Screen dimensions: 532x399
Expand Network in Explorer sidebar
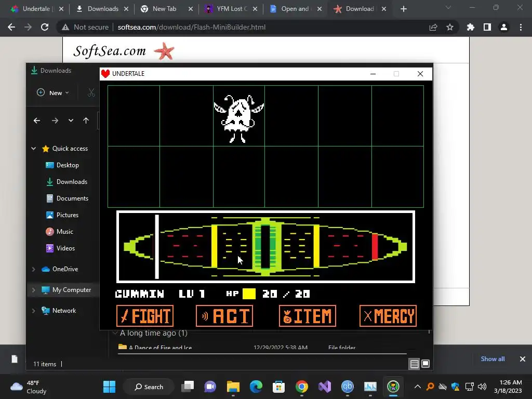34,311
